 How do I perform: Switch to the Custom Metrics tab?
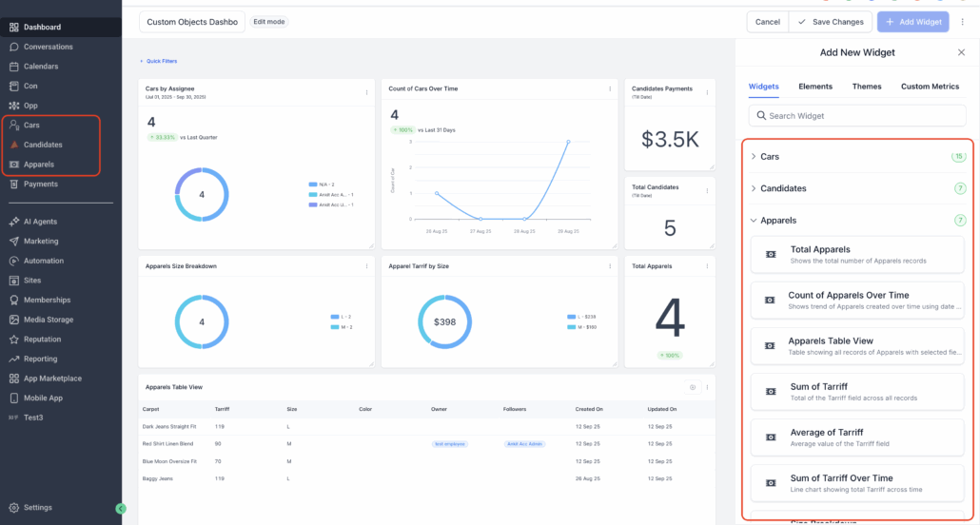pyautogui.click(x=930, y=87)
